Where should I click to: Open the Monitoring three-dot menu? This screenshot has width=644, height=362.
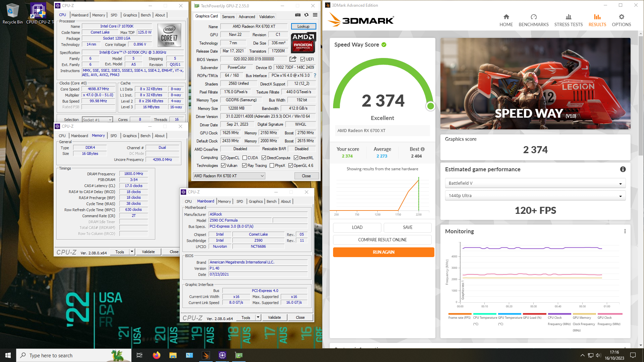coord(625,231)
